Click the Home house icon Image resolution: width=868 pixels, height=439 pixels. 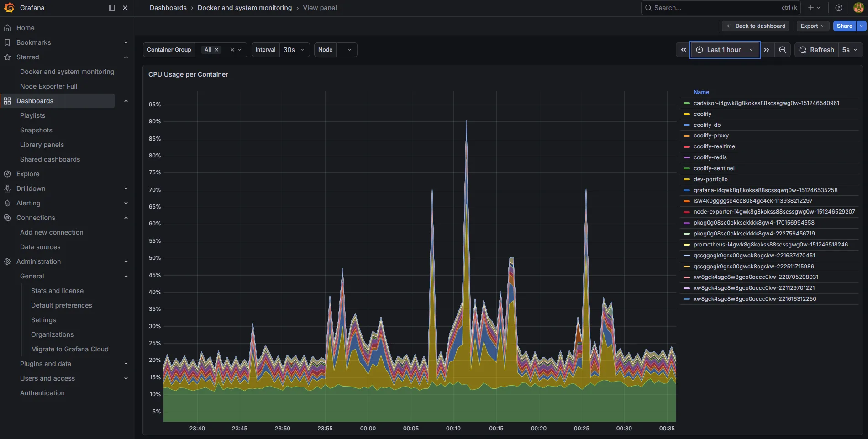[7, 28]
